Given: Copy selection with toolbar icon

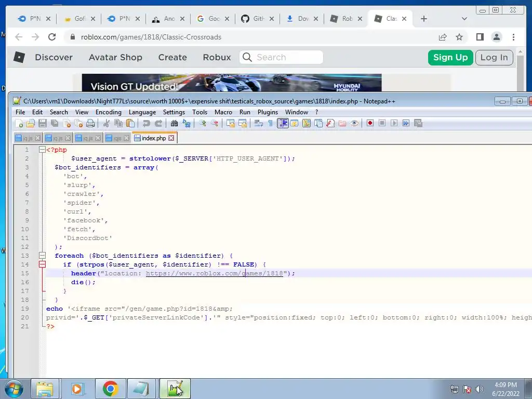Looking at the screenshot, I should coord(118,124).
